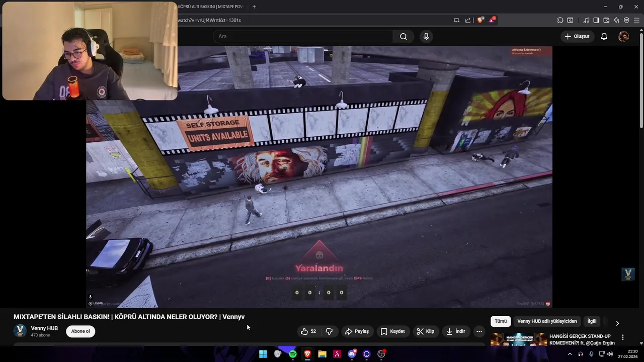Dislike the video with thumbs-down icon
The image size is (644, 362).
click(x=329, y=331)
